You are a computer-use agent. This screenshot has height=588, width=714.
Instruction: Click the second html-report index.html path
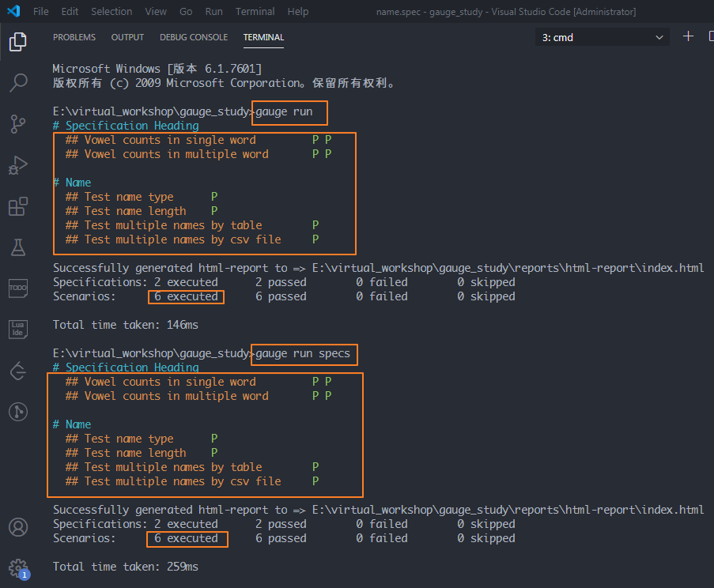(508, 509)
